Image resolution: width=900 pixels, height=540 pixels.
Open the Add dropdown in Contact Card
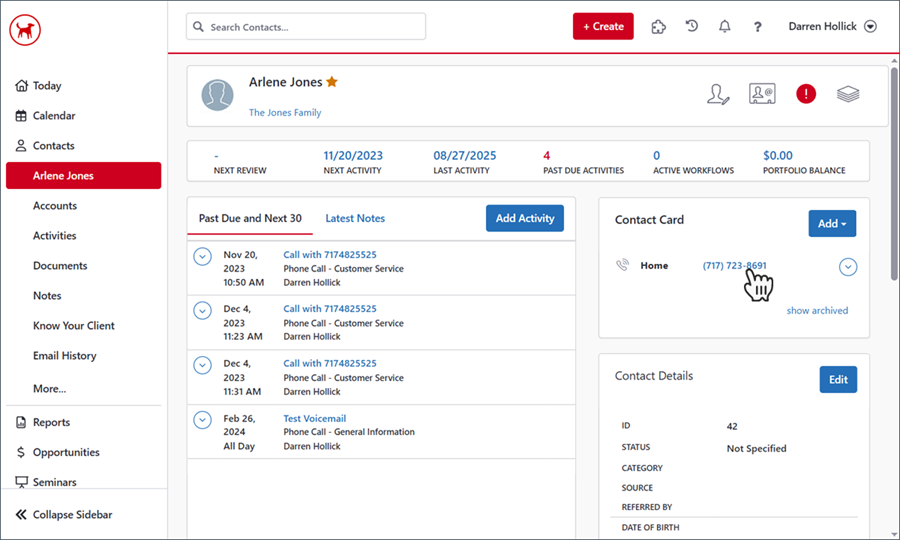pos(831,224)
